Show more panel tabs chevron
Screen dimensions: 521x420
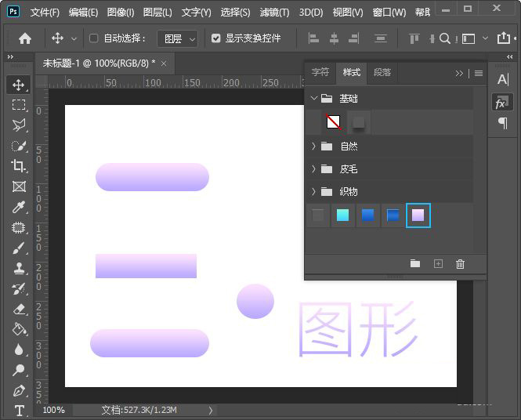459,73
